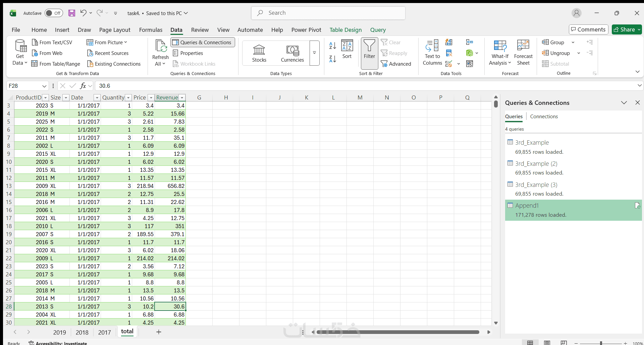Switch to the 2018 sheet tab
Image resolution: width=644 pixels, height=345 pixels.
tap(82, 332)
